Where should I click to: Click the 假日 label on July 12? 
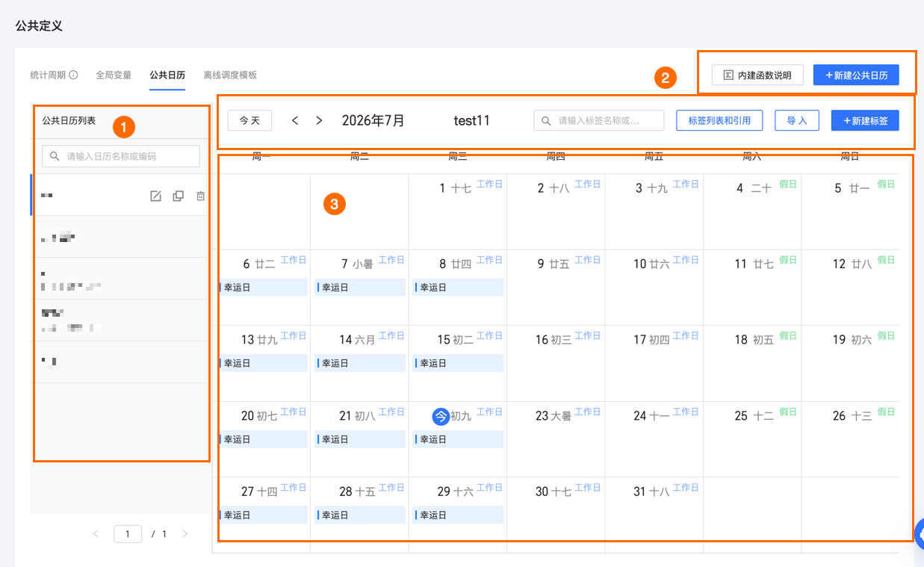click(886, 260)
